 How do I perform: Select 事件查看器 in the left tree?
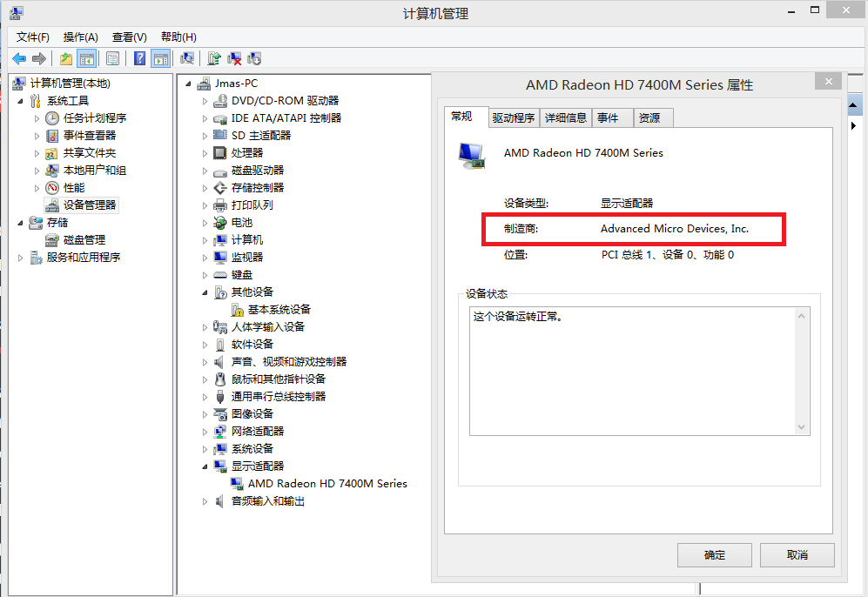pyautogui.click(x=89, y=136)
